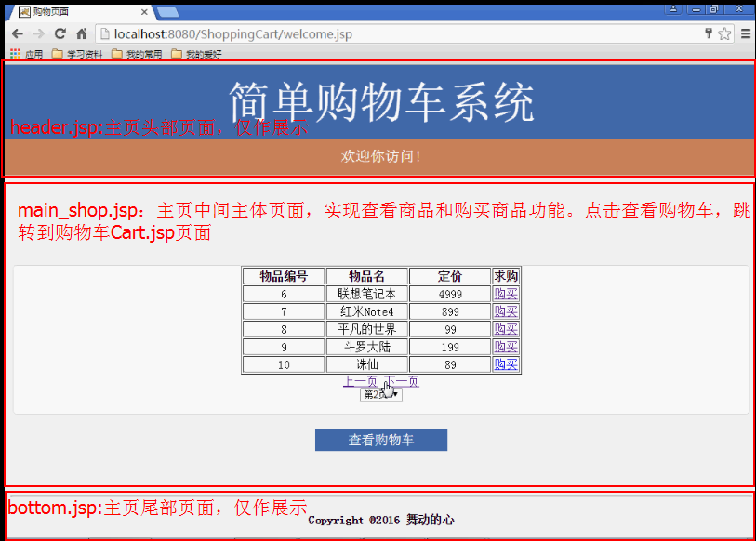Open the Chrome hamburger menu

tap(746, 33)
